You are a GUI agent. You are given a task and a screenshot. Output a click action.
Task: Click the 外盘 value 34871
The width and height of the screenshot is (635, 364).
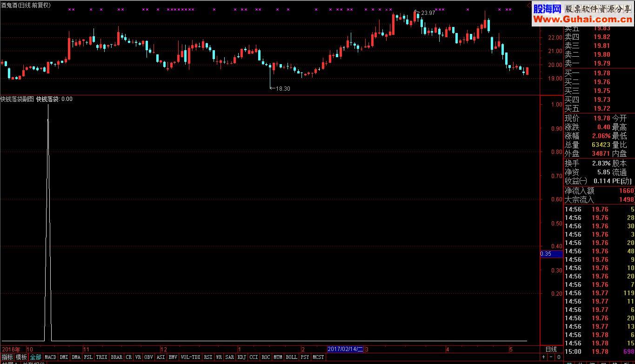click(600, 153)
